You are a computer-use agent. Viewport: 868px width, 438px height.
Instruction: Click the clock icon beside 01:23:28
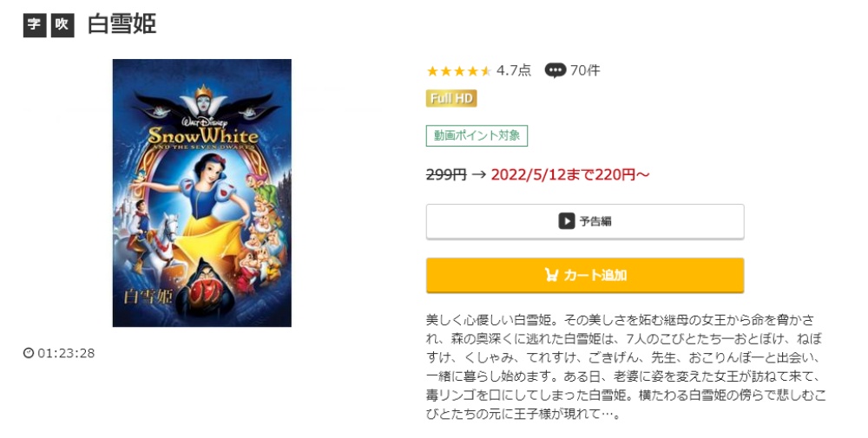click(x=29, y=353)
